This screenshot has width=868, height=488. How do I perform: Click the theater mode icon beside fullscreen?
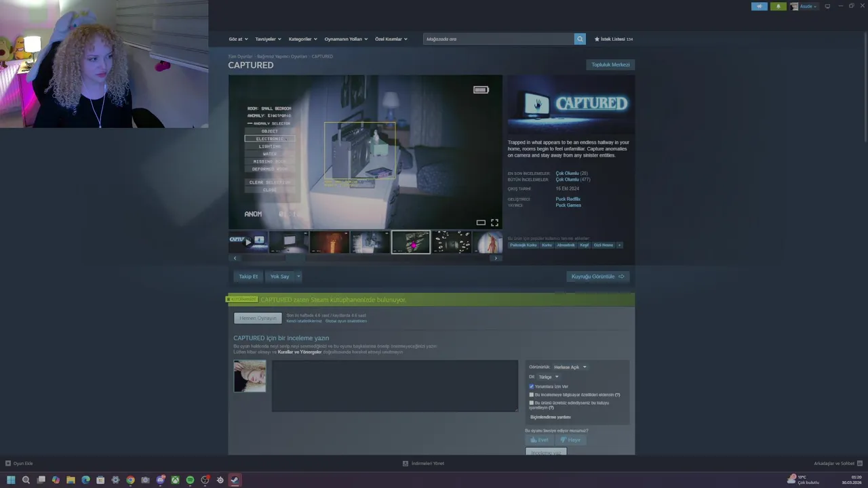481,222
